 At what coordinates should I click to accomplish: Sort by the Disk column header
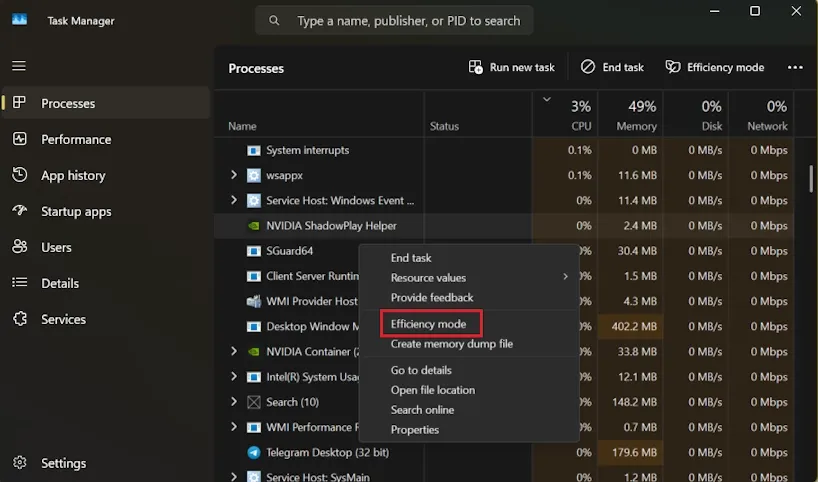712,126
